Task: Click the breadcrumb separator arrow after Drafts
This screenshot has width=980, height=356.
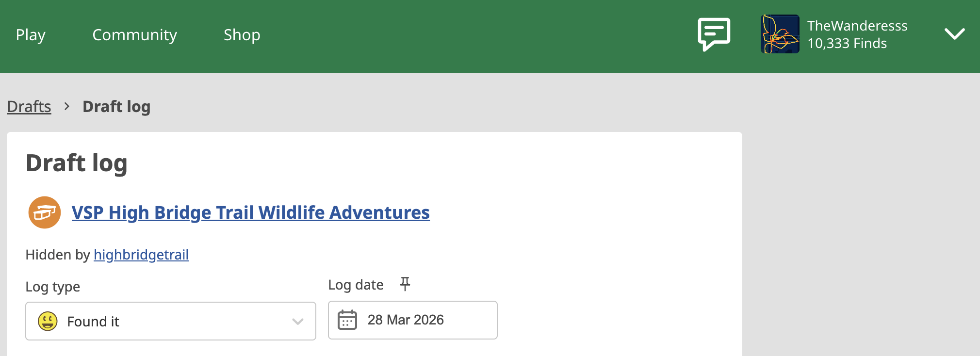Action: [67, 106]
